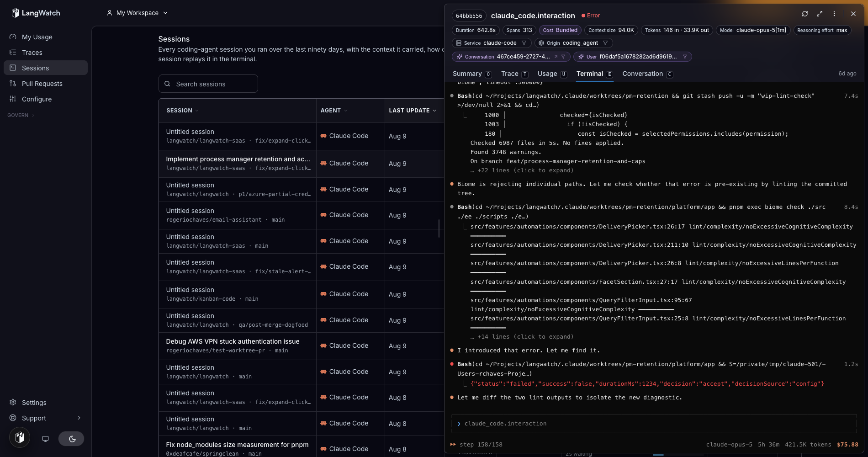
Task: Click the Origin globe icon
Action: [x=541, y=43]
